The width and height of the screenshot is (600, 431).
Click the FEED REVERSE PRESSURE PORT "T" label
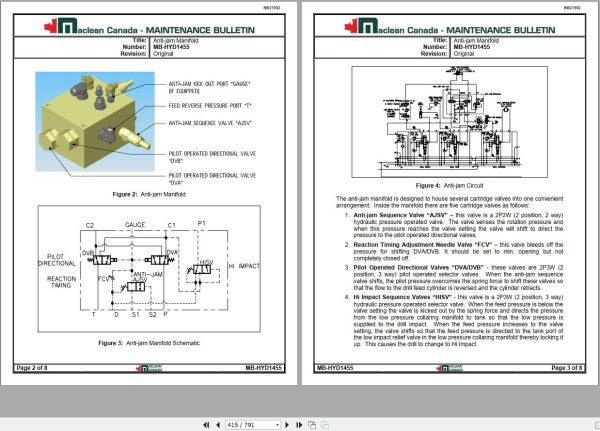click(210, 106)
